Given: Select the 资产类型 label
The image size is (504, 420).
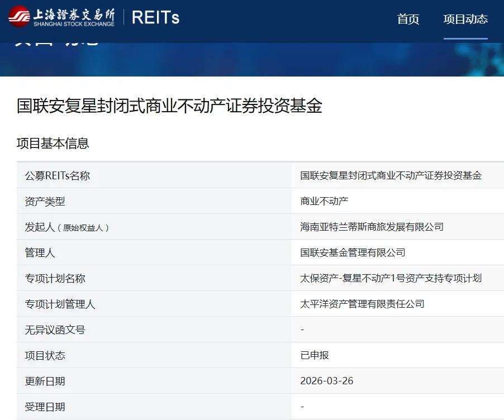Looking at the screenshot, I should pyautogui.click(x=45, y=202).
